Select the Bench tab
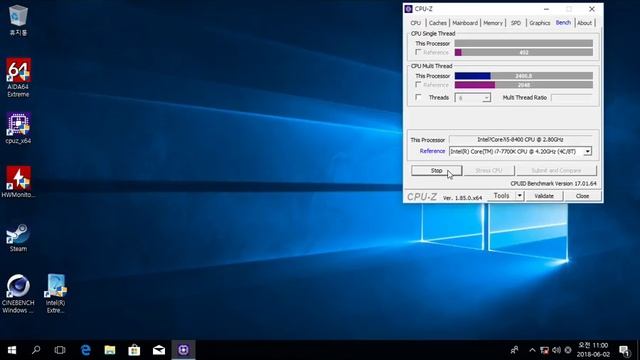This screenshot has height=360, width=640. coord(563,22)
